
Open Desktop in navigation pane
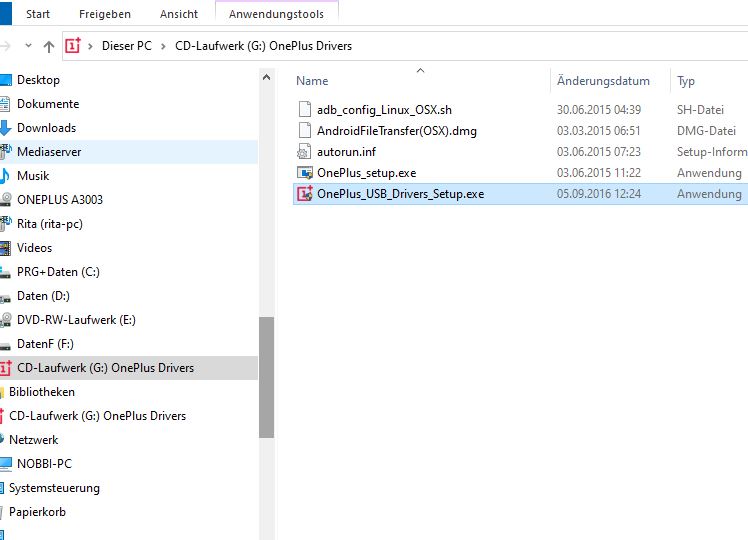point(38,80)
